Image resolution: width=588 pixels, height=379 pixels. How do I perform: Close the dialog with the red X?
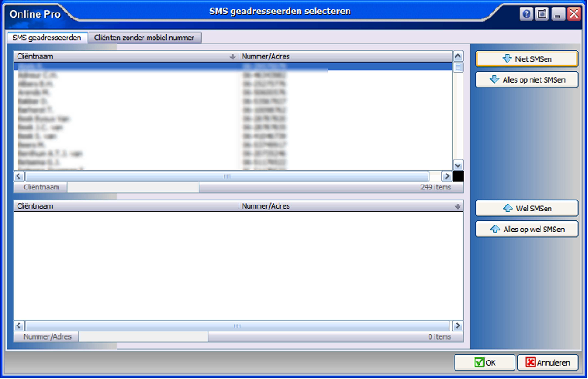pyautogui.click(x=574, y=14)
